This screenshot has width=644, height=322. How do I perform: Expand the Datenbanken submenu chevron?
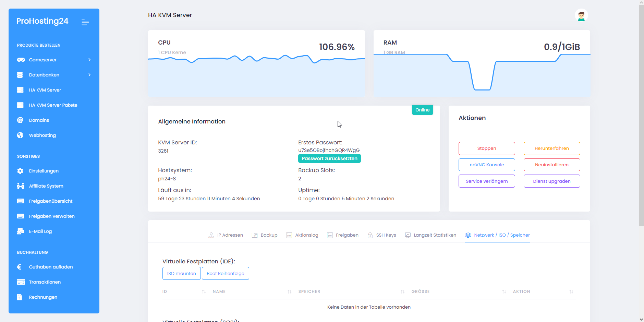[89, 75]
